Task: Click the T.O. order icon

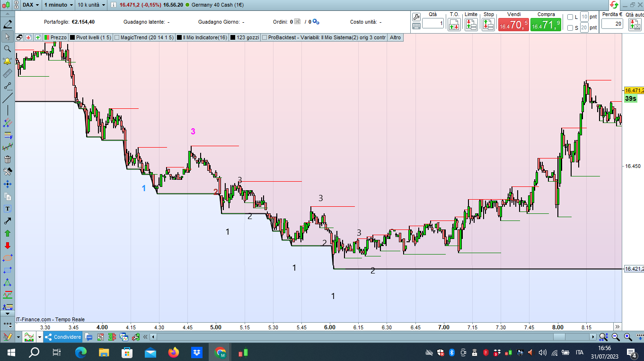Action: pos(454,25)
